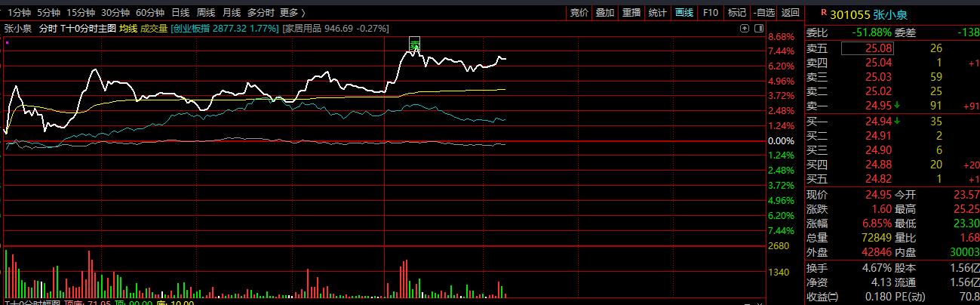Open the 日线 daily chart tab
The image size is (980, 305).
click(x=180, y=13)
